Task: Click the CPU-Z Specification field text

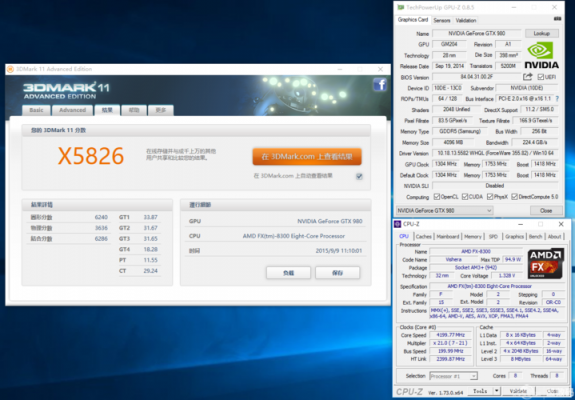Action: [490, 286]
